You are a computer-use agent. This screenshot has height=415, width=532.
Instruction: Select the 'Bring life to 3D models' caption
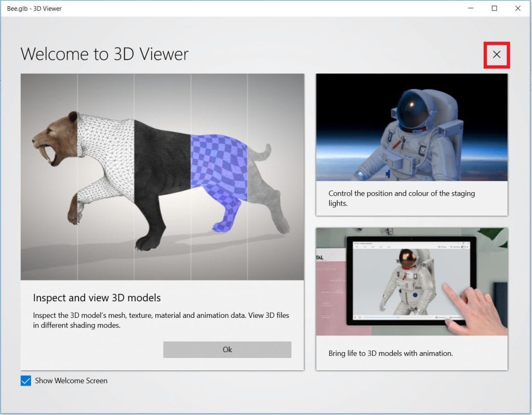(x=391, y=353)
